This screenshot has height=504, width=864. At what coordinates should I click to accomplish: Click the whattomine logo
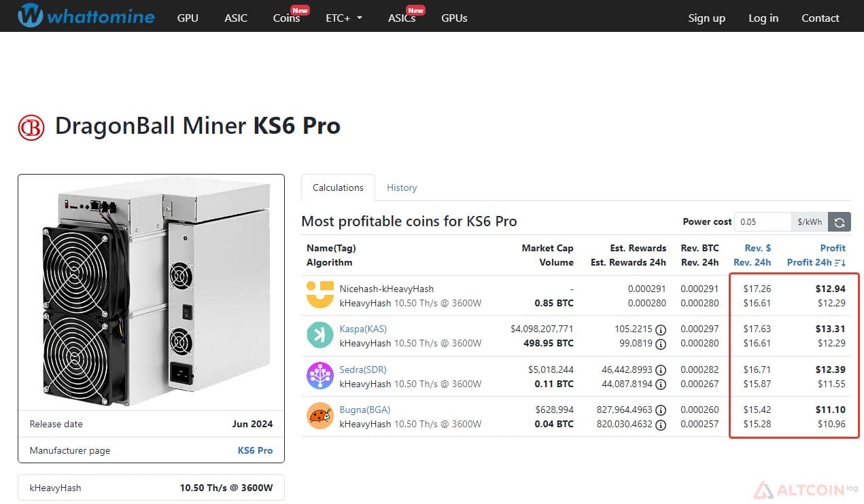click(x=86, y=16)
